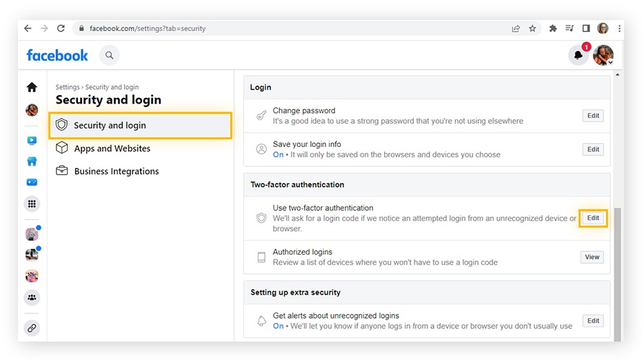Click the Chrome profile avatar
The image size is (644, 363).
[603, 28]
